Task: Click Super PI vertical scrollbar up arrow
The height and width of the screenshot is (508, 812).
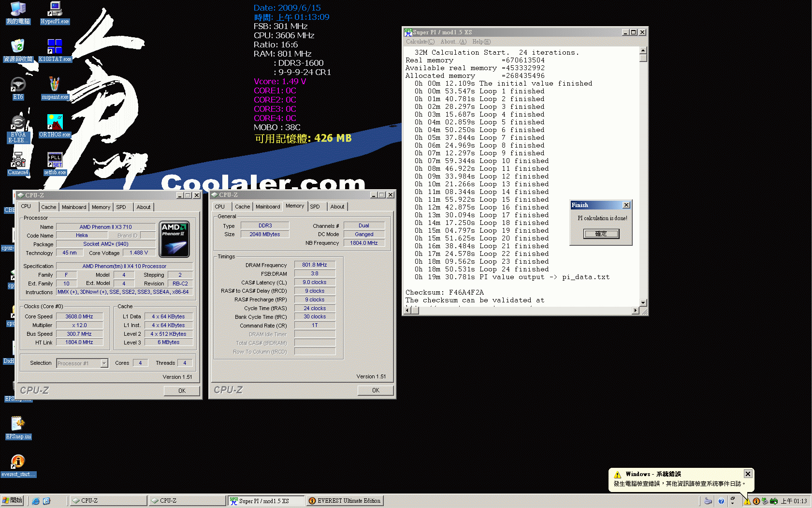Action: 643,50
